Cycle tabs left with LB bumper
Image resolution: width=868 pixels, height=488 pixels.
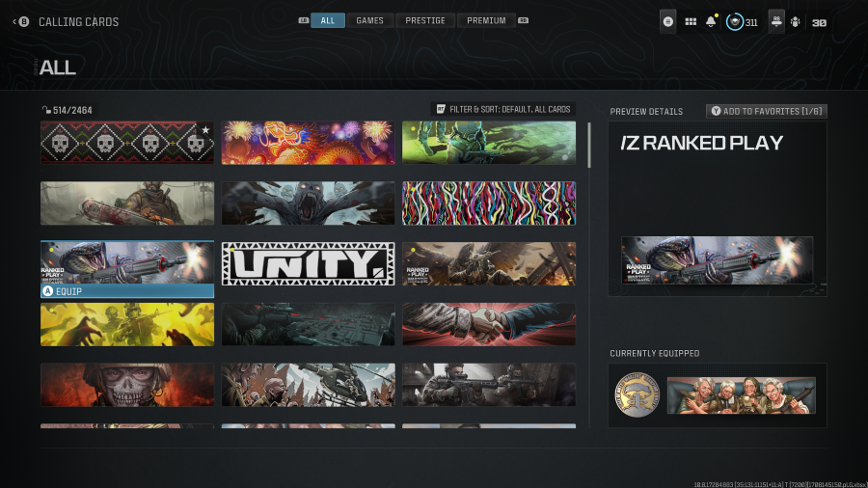click(304, 20)
